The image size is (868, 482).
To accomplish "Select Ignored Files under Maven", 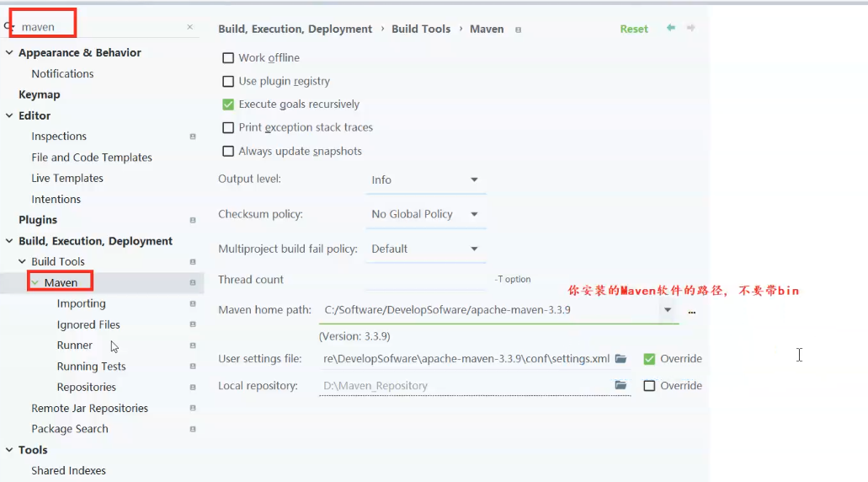I will [88, 324].
